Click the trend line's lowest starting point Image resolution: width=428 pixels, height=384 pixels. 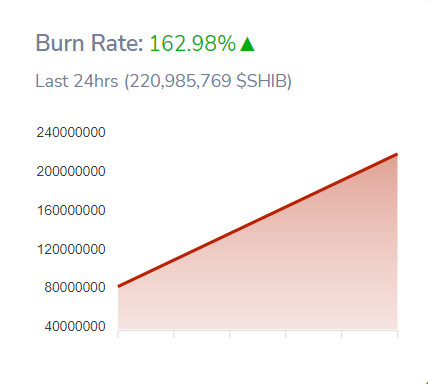tap(119, 286)
